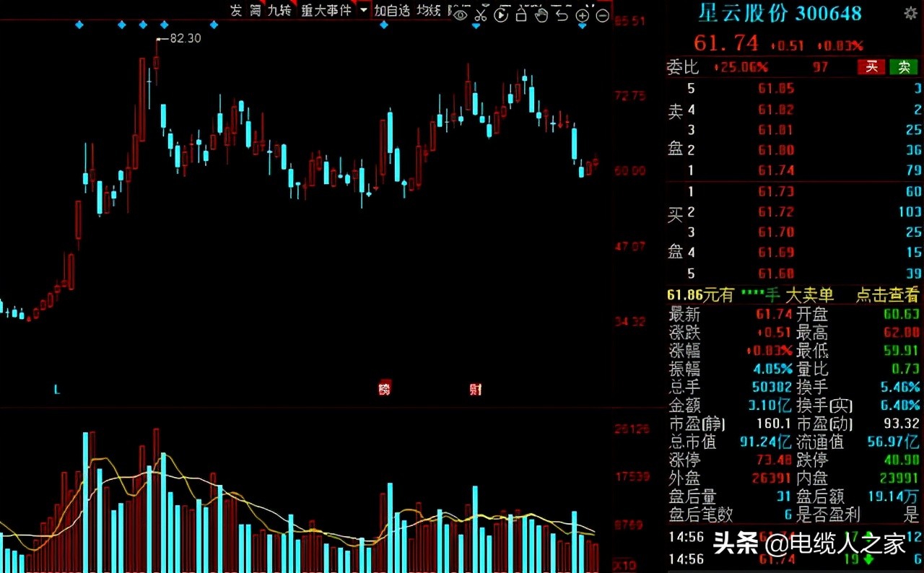
Task: Open settings gear beside stock name
Action: click(x=910, y=13)
